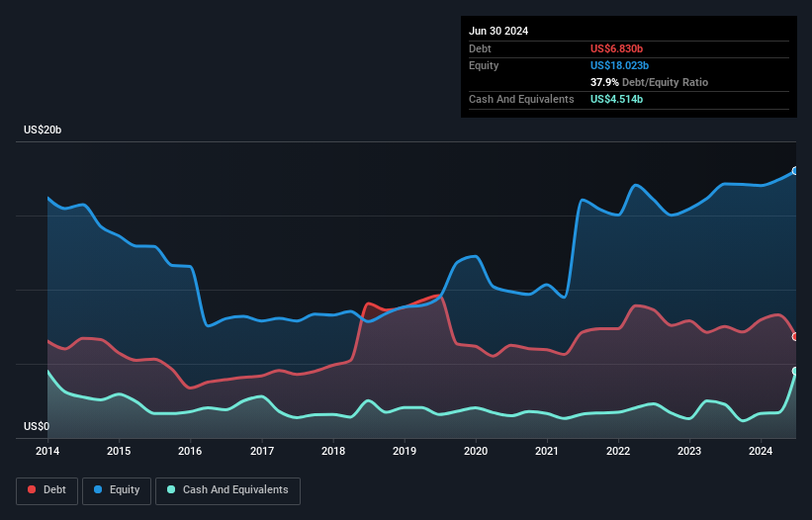Click the 2014 x-axis label
Image resolution: width=812 pixels, height=520 pixels.
coord(47,451)
